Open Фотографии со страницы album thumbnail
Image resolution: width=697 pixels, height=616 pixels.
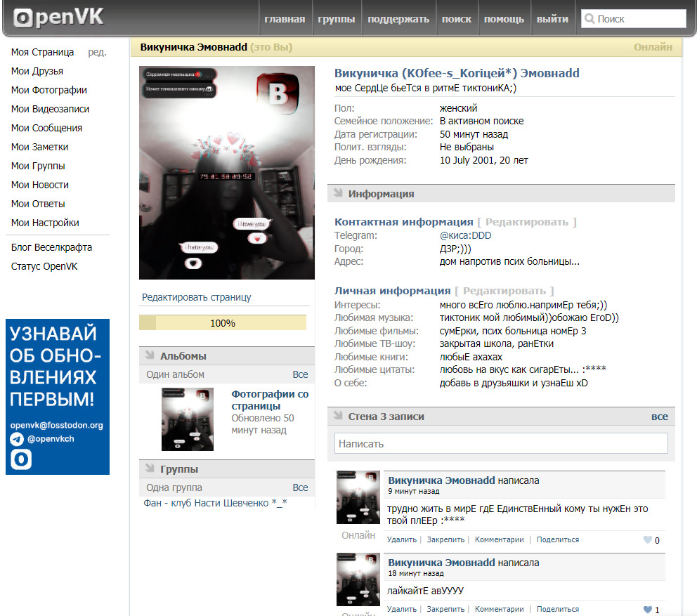coord(187,419)
